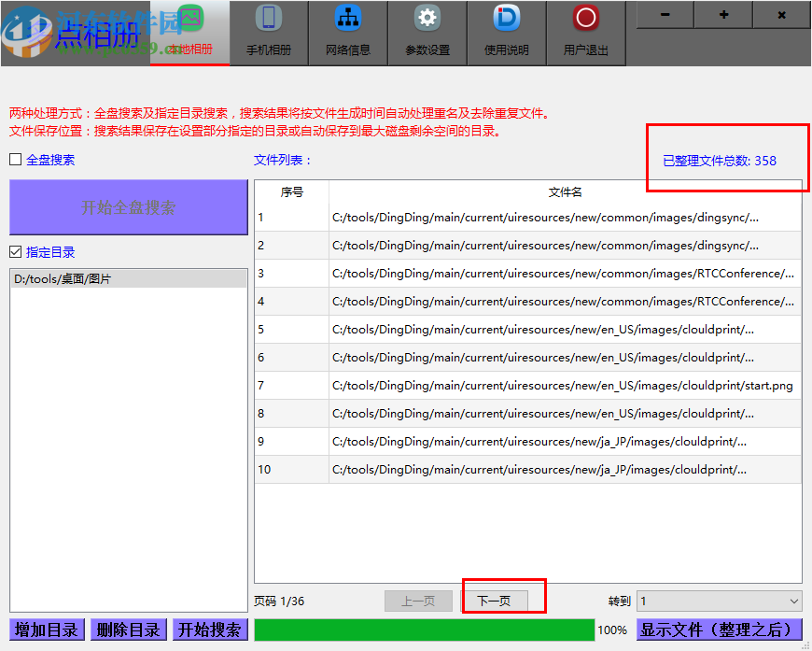
Task: Click the blue D icon above 使用说明
Action: (x=507, y=18)
